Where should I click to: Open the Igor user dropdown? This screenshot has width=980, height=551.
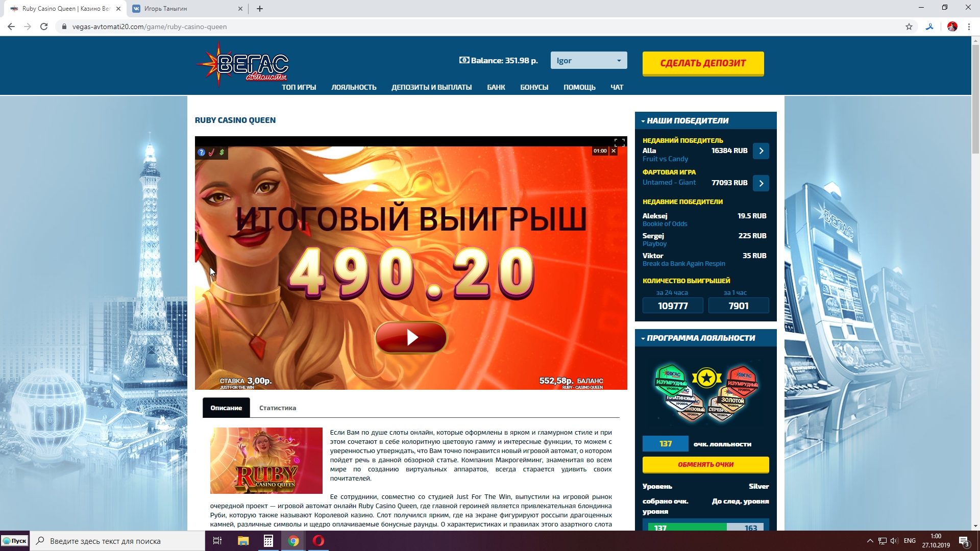coord(589,60)
